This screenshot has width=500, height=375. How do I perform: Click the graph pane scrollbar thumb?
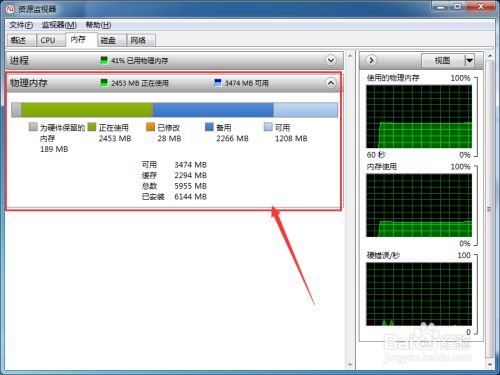click(490, 209)
